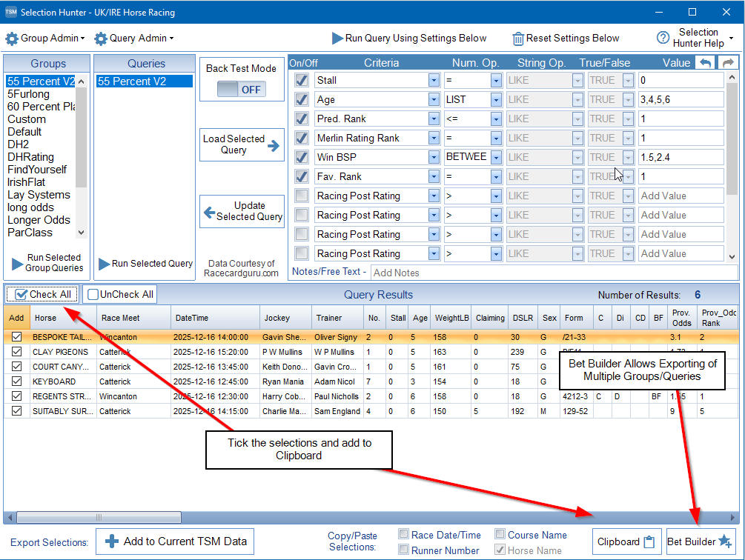745x560 pixels.
Task: Open Selection Hunter Help question icon
Action: [663, 38]
